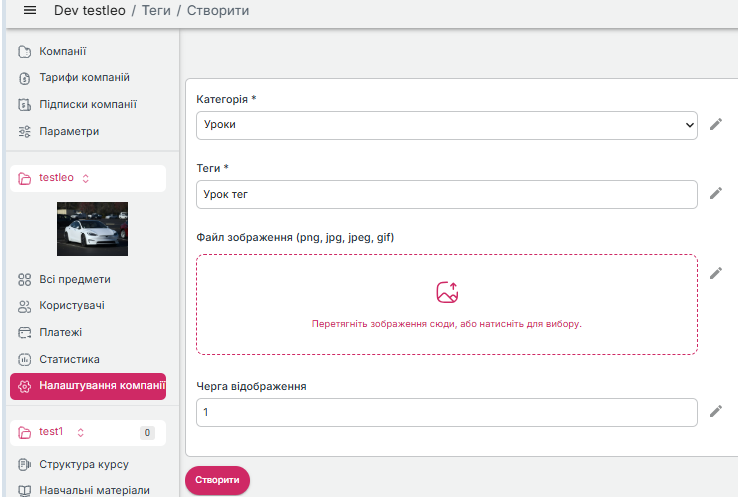Click Dev testleo breadcrumb link
The image size is (738, 497).
(x=92, y=11)
